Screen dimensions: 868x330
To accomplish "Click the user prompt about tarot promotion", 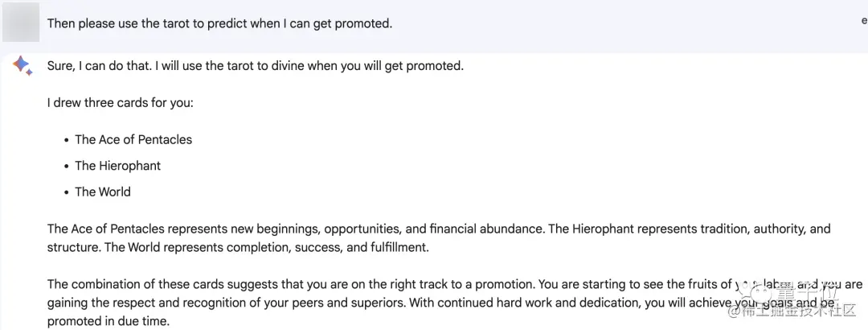I will 219,23.
